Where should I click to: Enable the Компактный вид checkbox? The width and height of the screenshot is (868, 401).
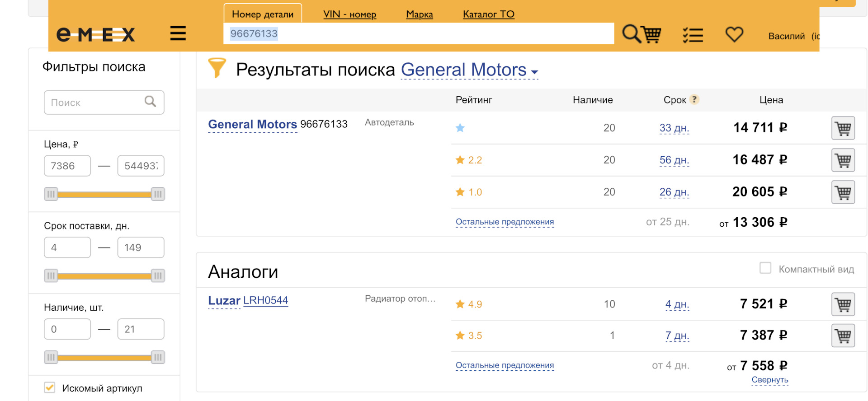pyautogui.click(x=765, y=268)
